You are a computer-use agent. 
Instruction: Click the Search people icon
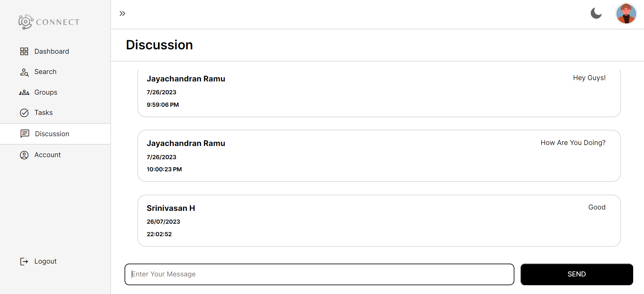click(x=24, y=72)
